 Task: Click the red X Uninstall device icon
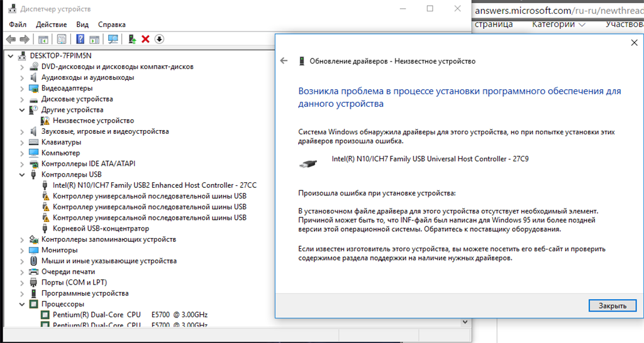[145, 39]
